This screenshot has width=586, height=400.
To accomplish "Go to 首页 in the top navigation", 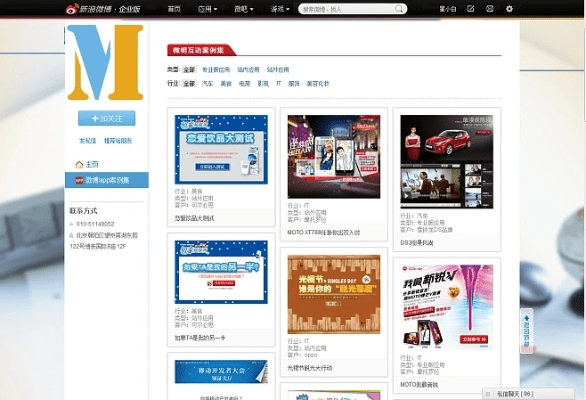I will pos(174,9).
